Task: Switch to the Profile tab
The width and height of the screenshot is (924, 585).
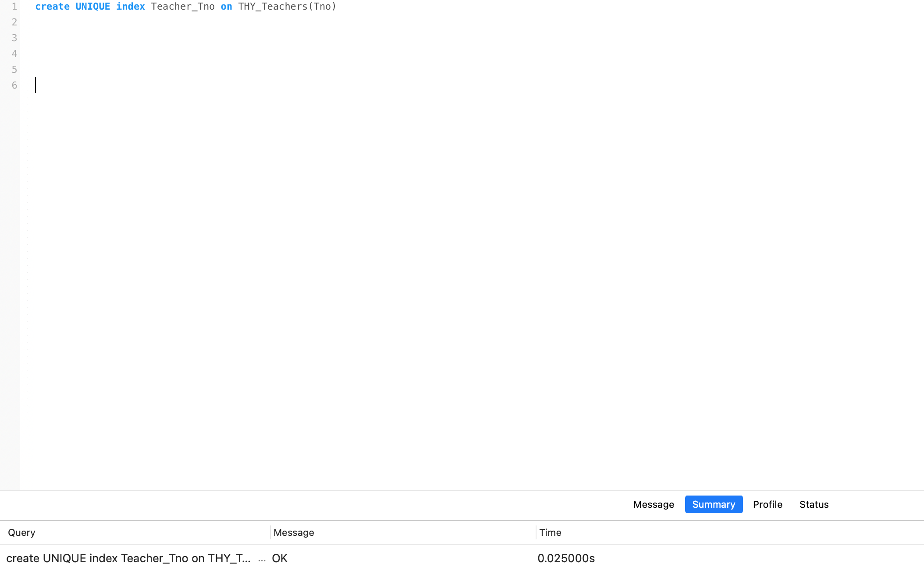Action: [767, 504]
